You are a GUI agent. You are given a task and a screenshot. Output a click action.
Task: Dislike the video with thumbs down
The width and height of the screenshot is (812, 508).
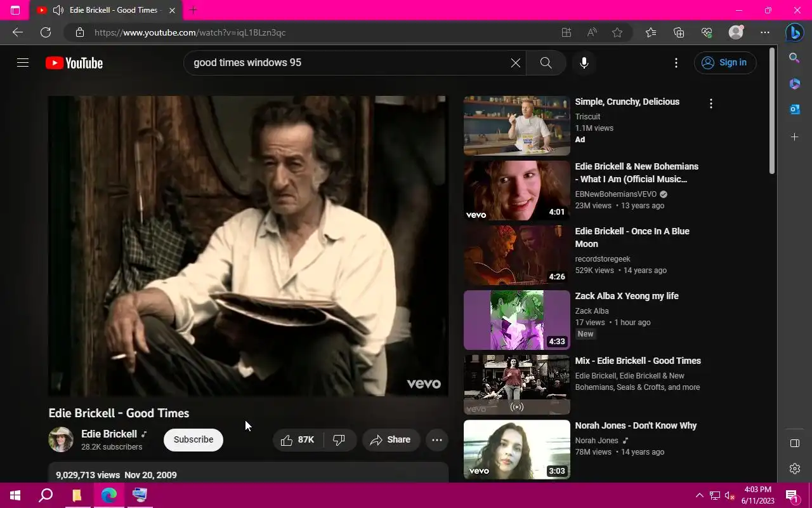tap(339, 439)
